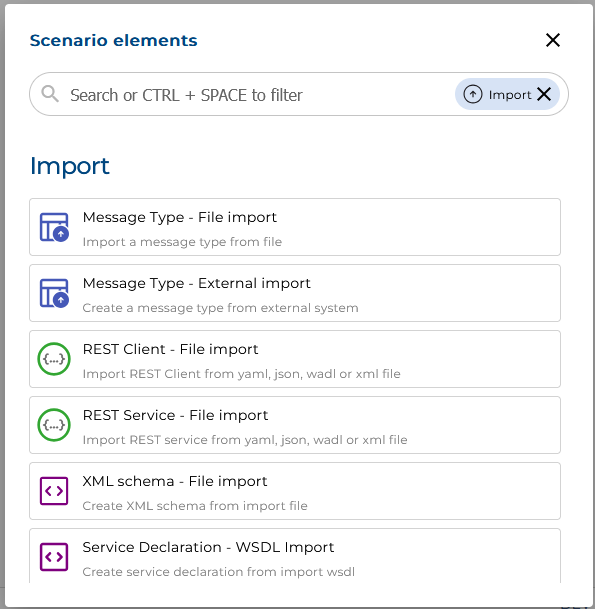The image size is (595, 609).
Task: Click the Message Type File import icon
Action: 54,227
